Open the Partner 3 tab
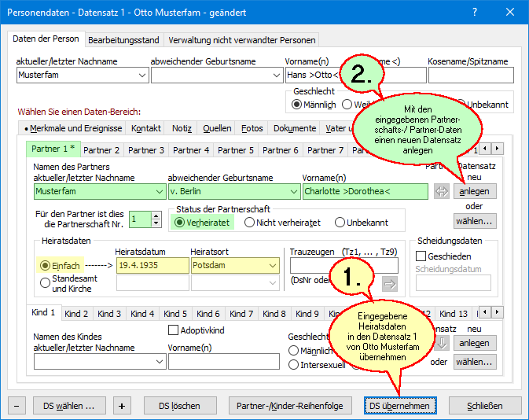 pos(146,149)
